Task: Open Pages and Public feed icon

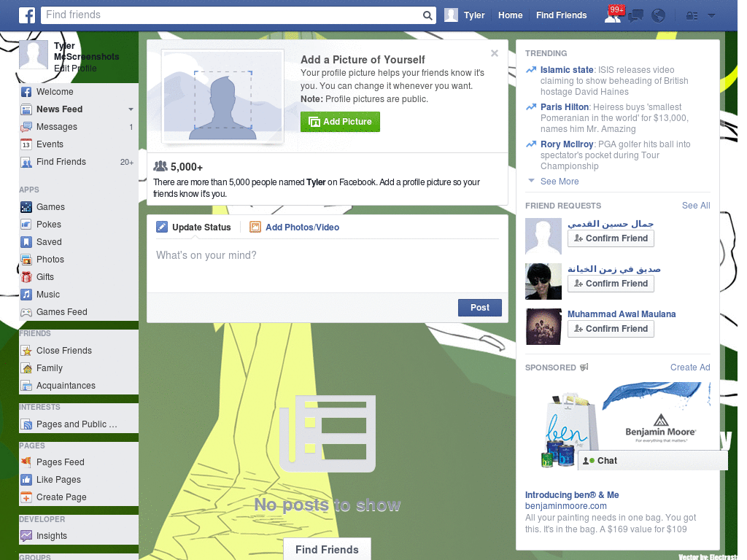Action: (26, 424)
